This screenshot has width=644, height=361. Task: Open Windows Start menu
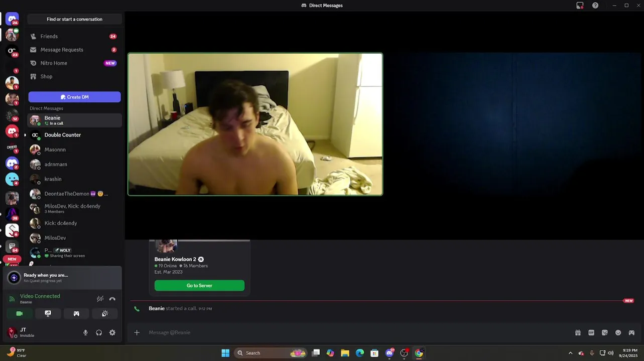click(x=225, y=353)
